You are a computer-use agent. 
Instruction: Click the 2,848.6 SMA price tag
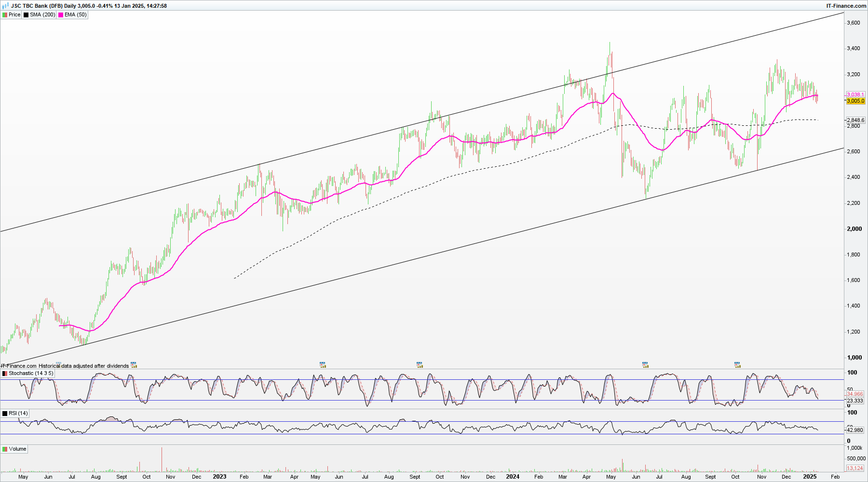(855, 120)
